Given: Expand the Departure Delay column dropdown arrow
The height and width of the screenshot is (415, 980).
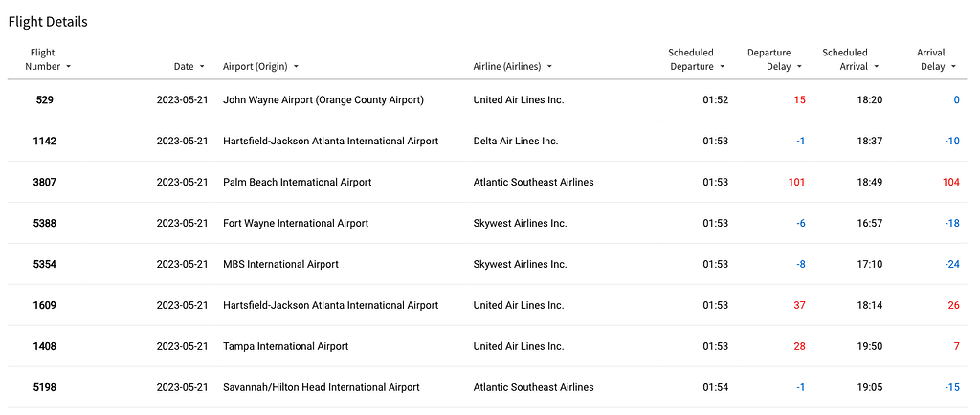Looking at the screenshot, I should (799, 67).
